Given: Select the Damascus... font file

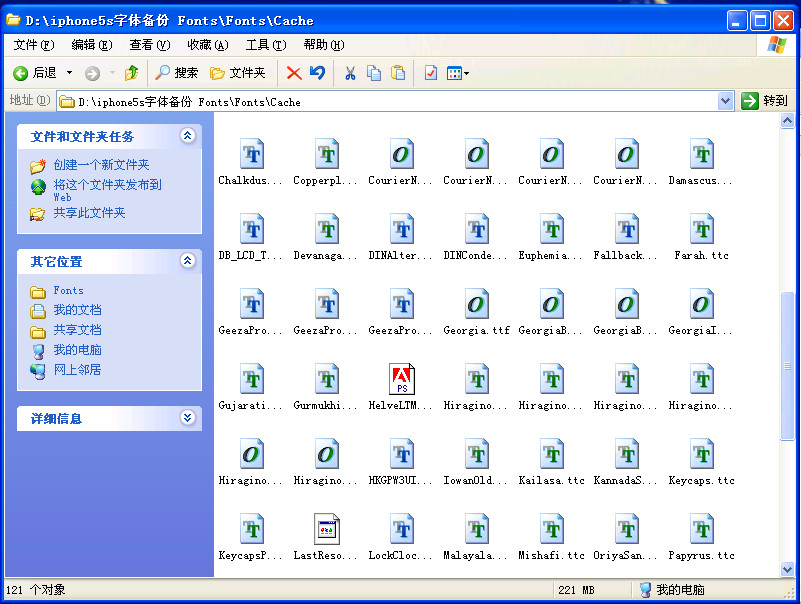Looking at the screenshot, I should tap(701, 161).
